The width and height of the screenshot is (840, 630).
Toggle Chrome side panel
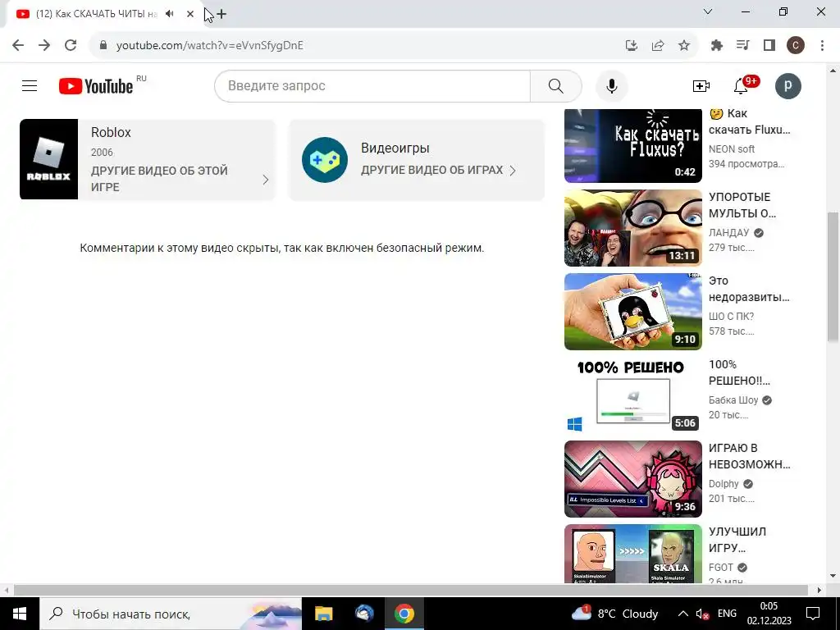(769, 46)
